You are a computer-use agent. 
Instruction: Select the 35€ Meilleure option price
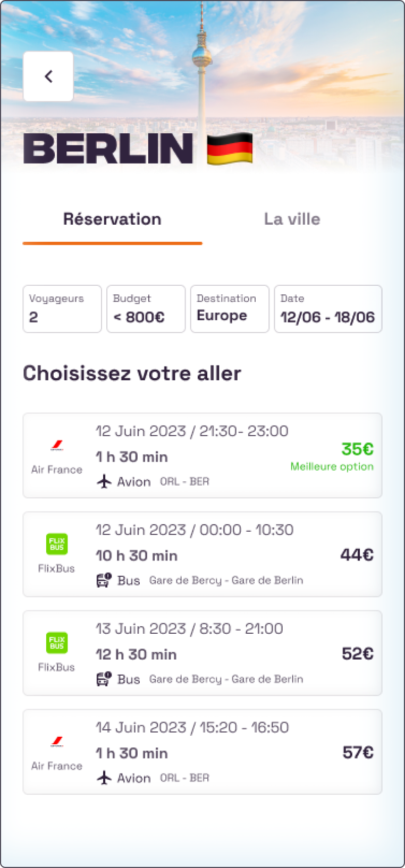pyautogui.click(x=357, y=449)
